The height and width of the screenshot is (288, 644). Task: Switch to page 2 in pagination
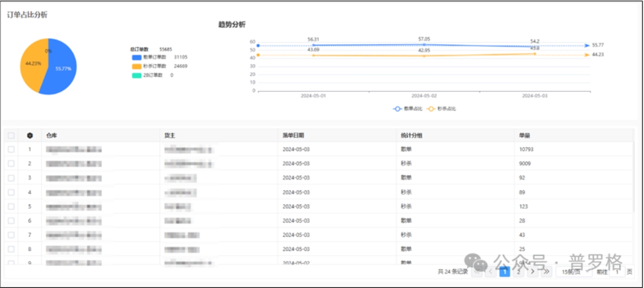pyautogui.click(x=518, y=272)
